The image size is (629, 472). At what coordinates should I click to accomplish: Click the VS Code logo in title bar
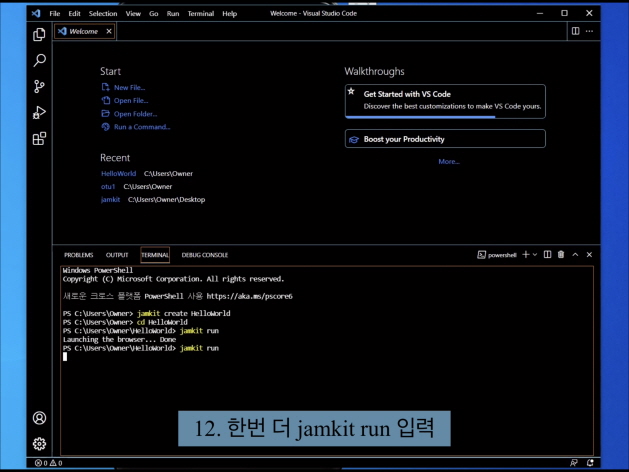coord(36,13)
